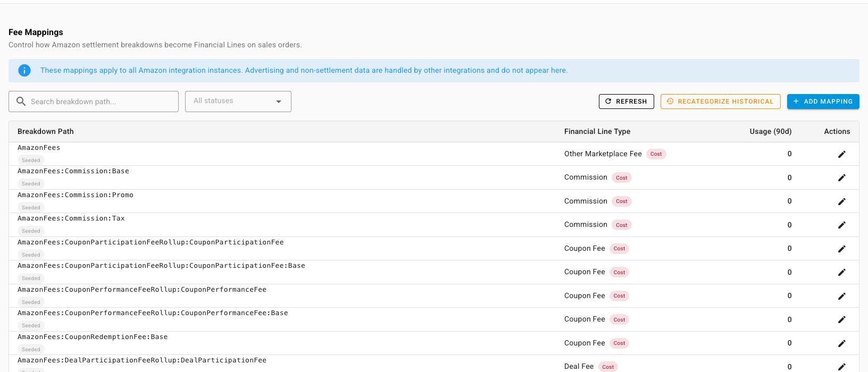Click Seeded tag under AmazonFees:CouponRedemptionFee:Base
Viewport: 868px width, 372px height.
[31, 349]
